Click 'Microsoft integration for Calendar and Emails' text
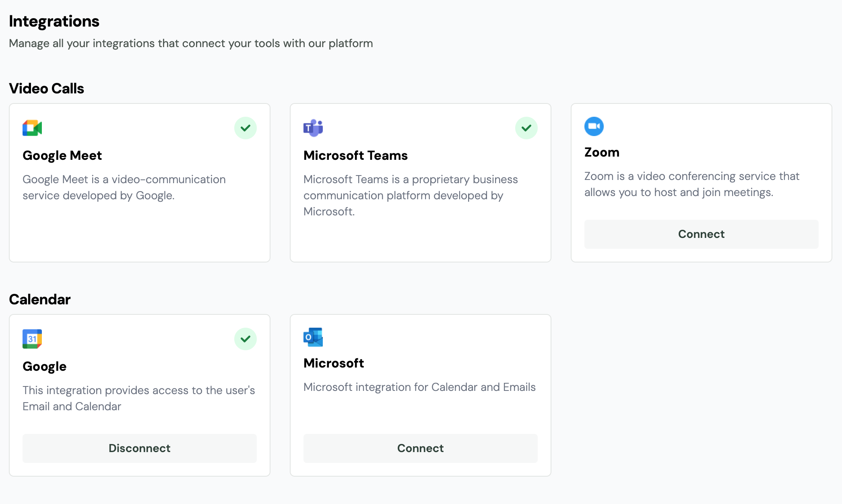The image size is (842, 504). [x=419, y=387]
